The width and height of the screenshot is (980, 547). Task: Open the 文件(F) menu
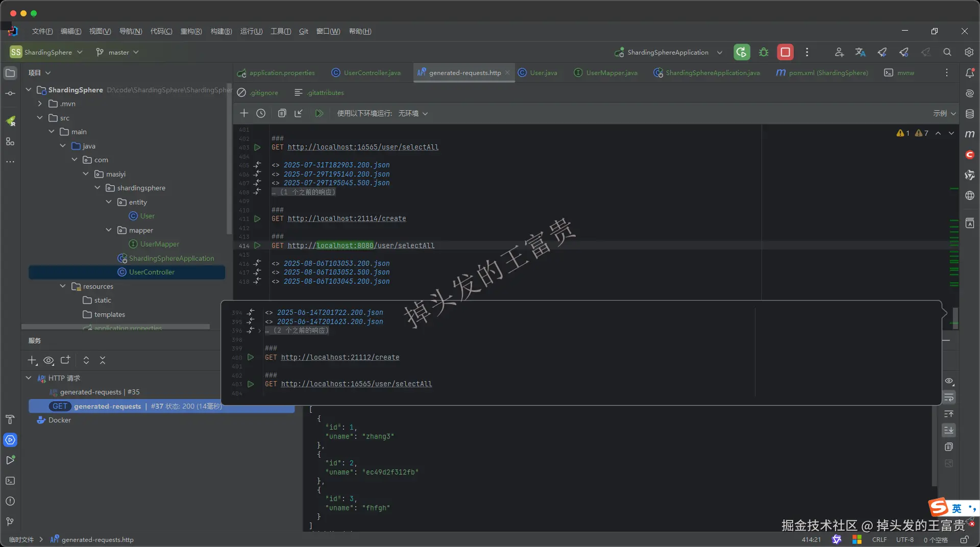coord(42,31)
